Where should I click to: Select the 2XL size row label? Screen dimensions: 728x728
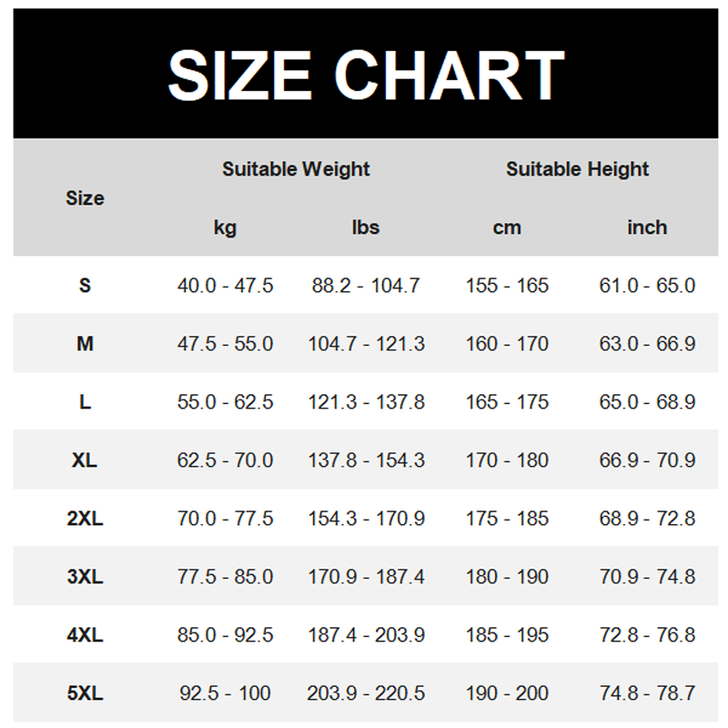pyautogui.click(x=85, y=519)
